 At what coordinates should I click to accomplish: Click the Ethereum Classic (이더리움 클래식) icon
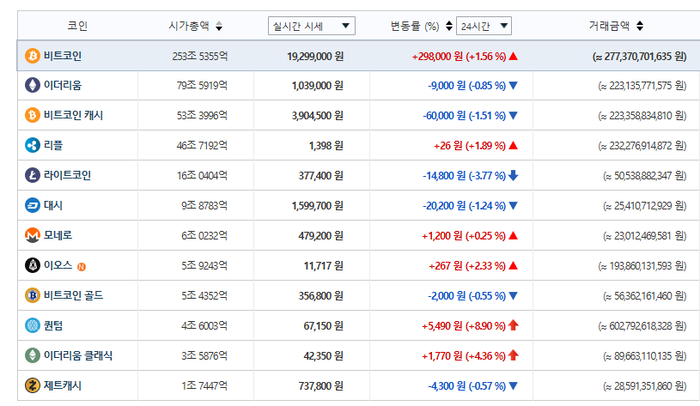(32, 356)
